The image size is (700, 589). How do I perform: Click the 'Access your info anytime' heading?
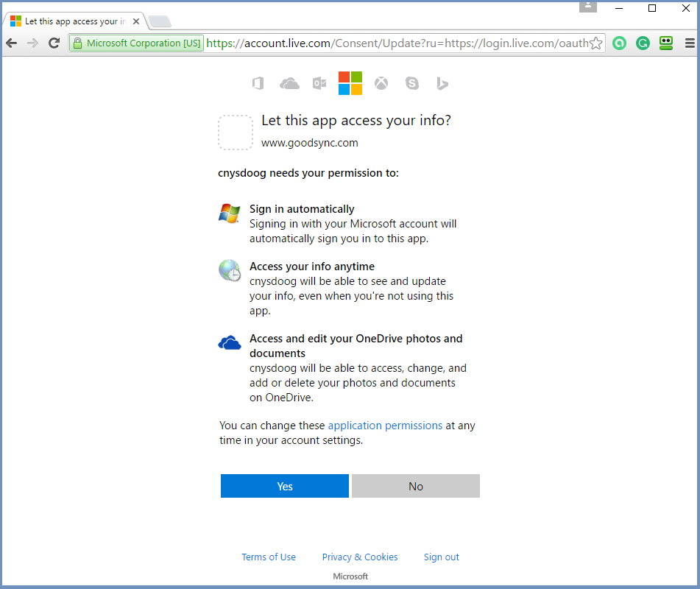pyautogui.click(x=312, y=266)
